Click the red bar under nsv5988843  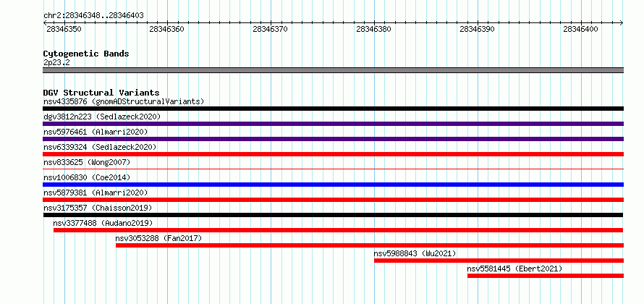tap(499, 261)
